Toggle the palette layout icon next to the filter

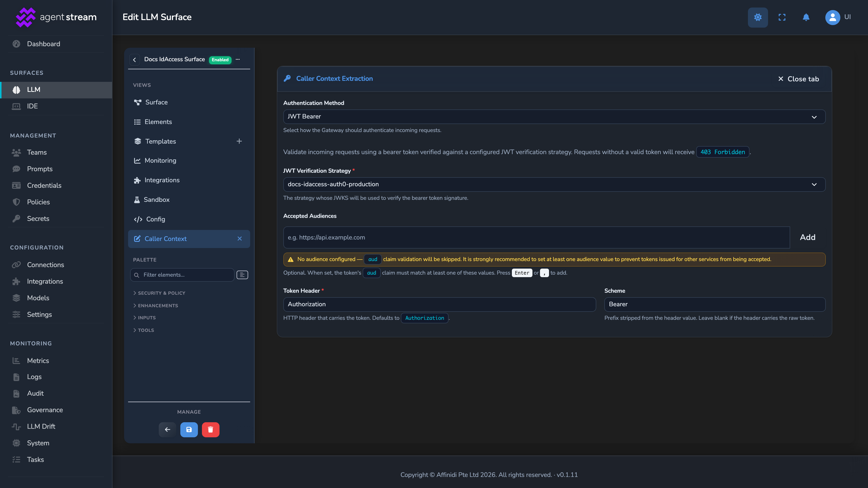tap(242, 275)
